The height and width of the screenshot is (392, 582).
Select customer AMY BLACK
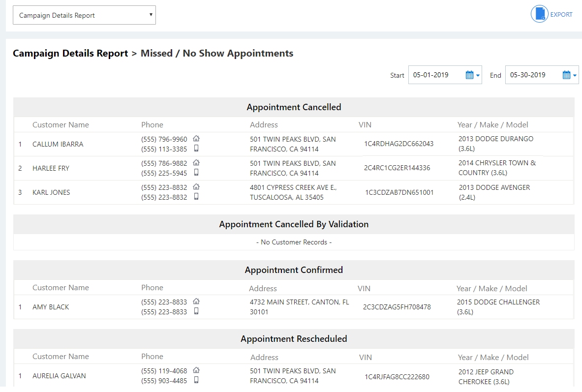(x=51, y=307)
